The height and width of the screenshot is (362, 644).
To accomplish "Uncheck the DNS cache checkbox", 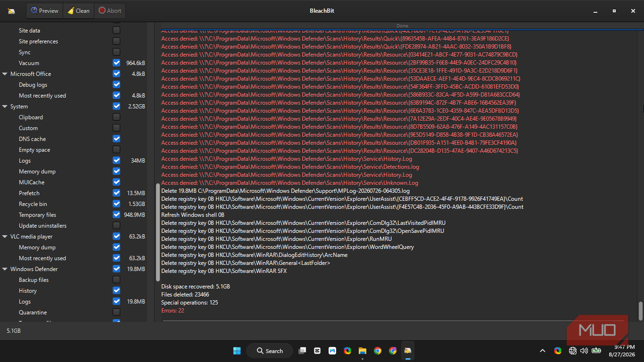I will [116, 139].
